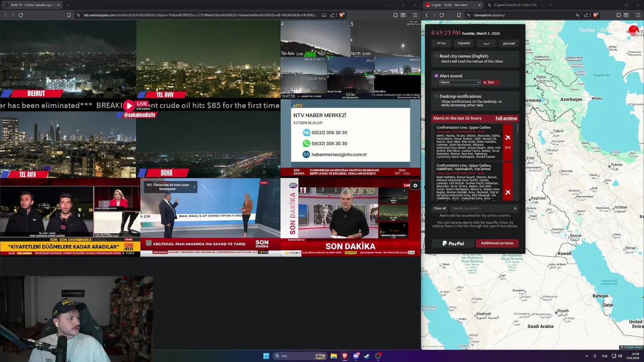
Task: Click the play button on the LIVE streaming overlay
Action: tap(129, 106)
